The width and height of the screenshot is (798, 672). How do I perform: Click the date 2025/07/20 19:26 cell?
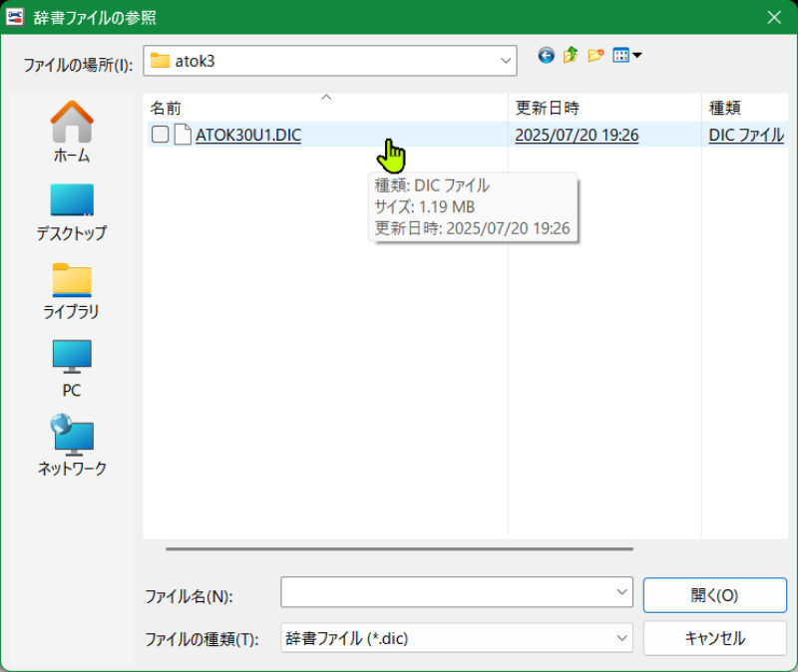click(x=577, y=136)
